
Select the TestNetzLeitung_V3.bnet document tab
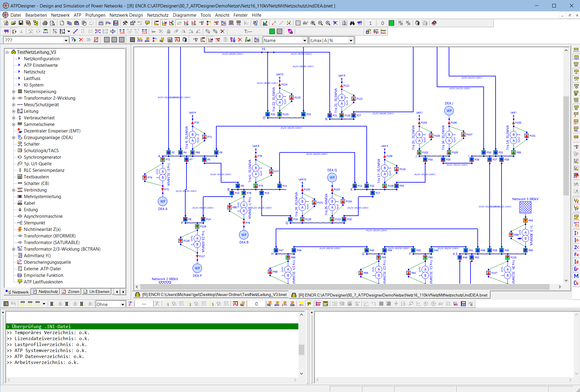[211, 295]
